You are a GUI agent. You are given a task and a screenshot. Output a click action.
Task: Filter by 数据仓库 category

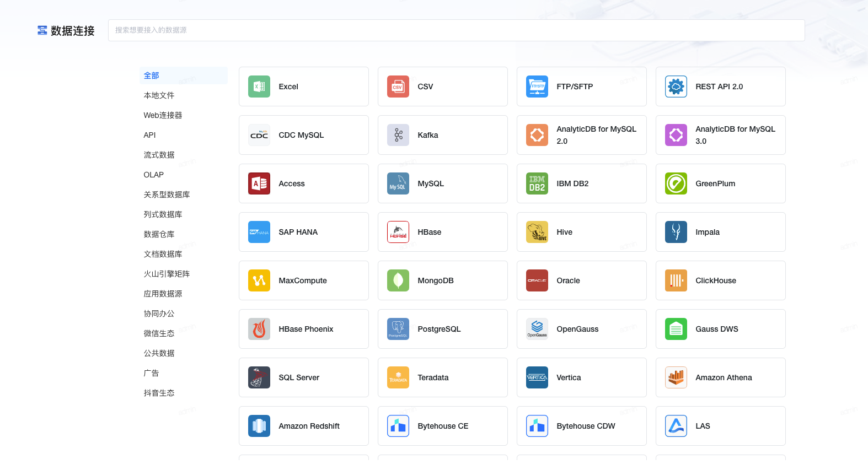pyautogui.click(x=184, y=234)
